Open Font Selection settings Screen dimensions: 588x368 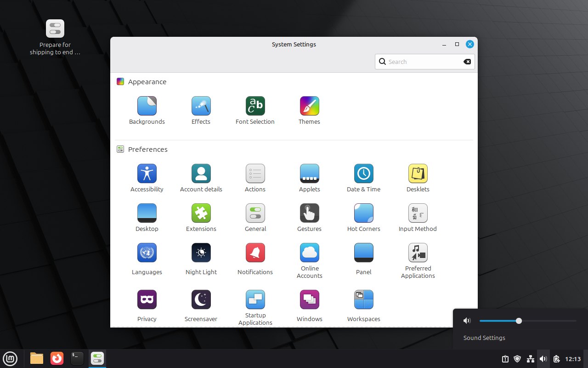click(x=255, y=110)
